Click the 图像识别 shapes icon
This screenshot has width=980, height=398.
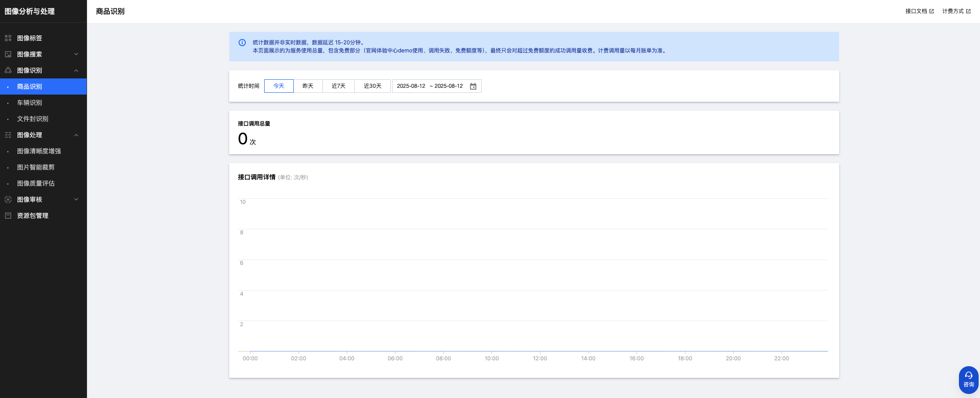click(x=8, y=70)
